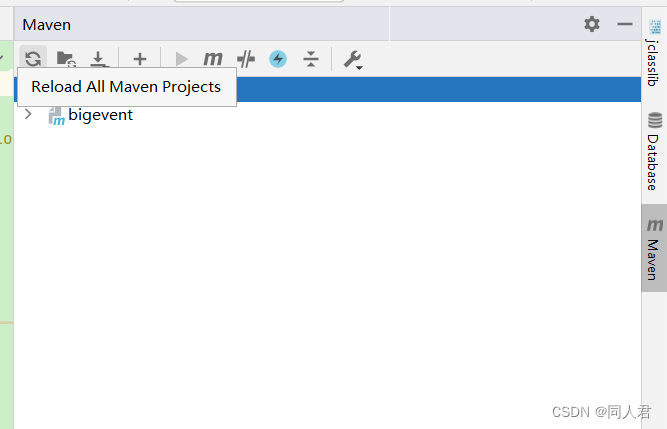Hide the Maven tool window
This screenshot has width=667, height=429.
coord(624,24)
